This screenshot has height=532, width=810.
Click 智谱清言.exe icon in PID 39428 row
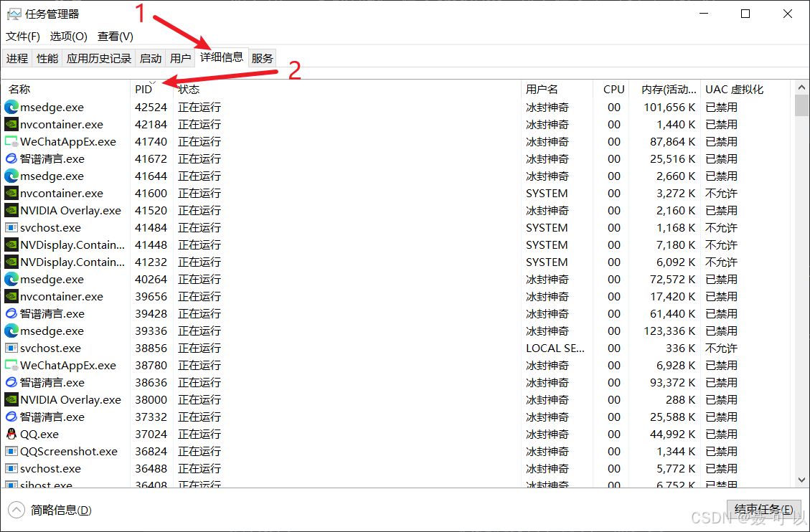point(11,313)
